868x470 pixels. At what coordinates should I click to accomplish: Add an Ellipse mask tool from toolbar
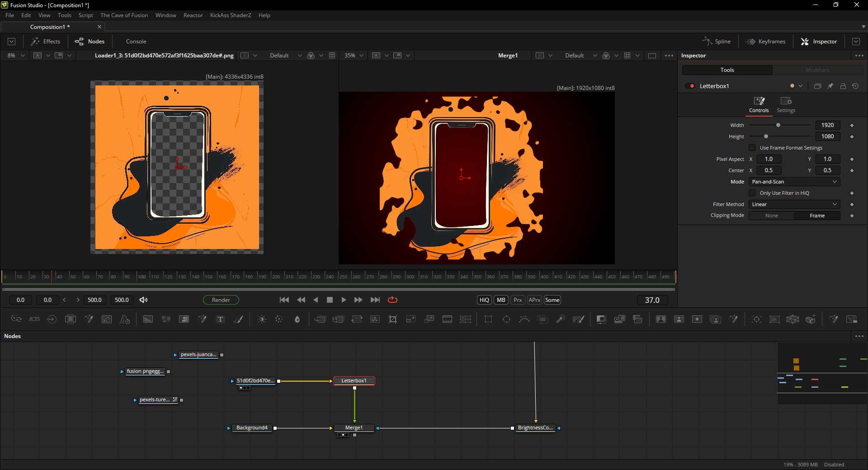point(506,319)
